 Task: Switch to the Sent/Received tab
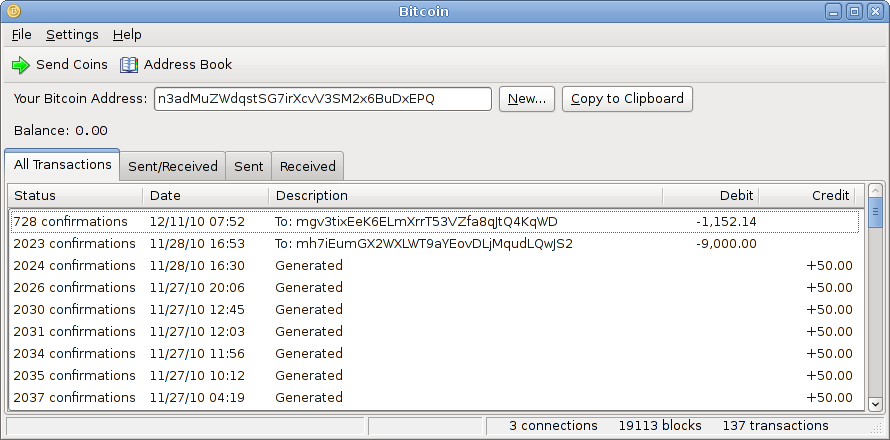(x=173, y=166)
